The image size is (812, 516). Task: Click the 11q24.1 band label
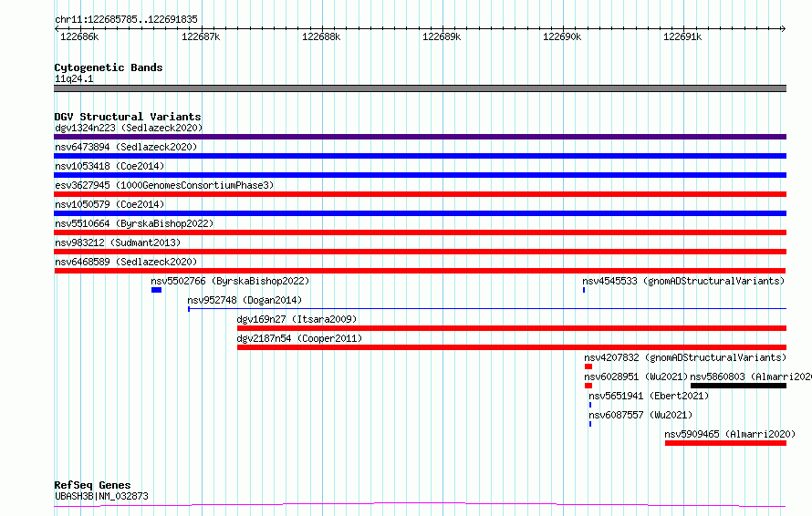(x=74, y=78)
